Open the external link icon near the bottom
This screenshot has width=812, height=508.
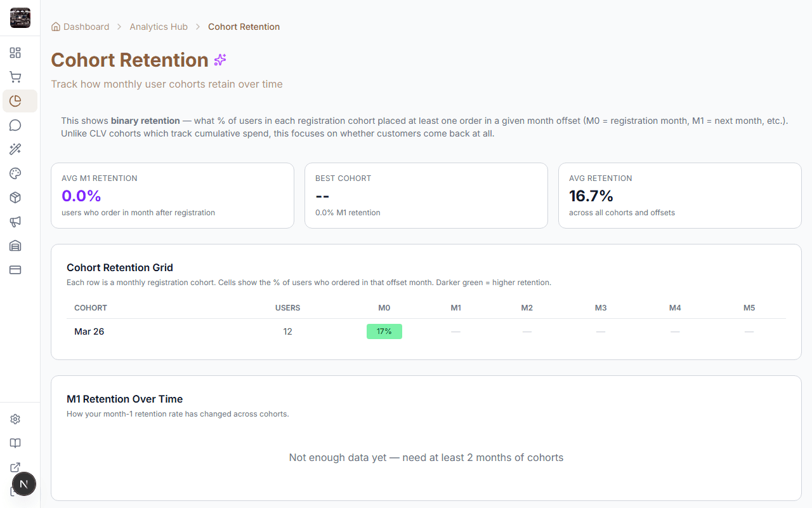click(15, 467)
